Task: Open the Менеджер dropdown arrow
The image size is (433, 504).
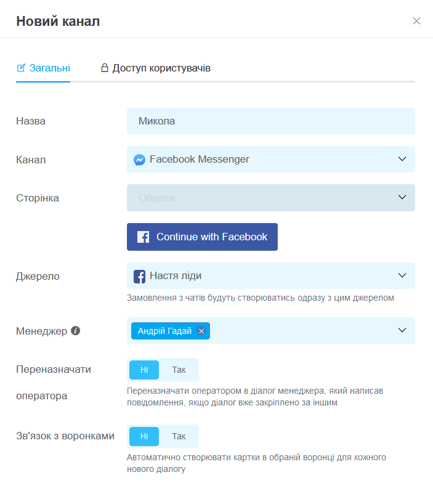Action: point(402,330)
